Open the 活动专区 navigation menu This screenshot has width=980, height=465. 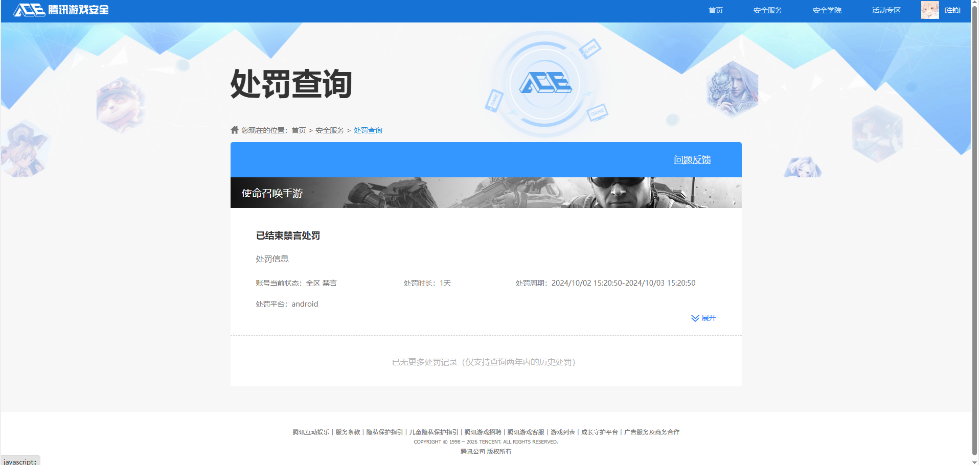886,10
